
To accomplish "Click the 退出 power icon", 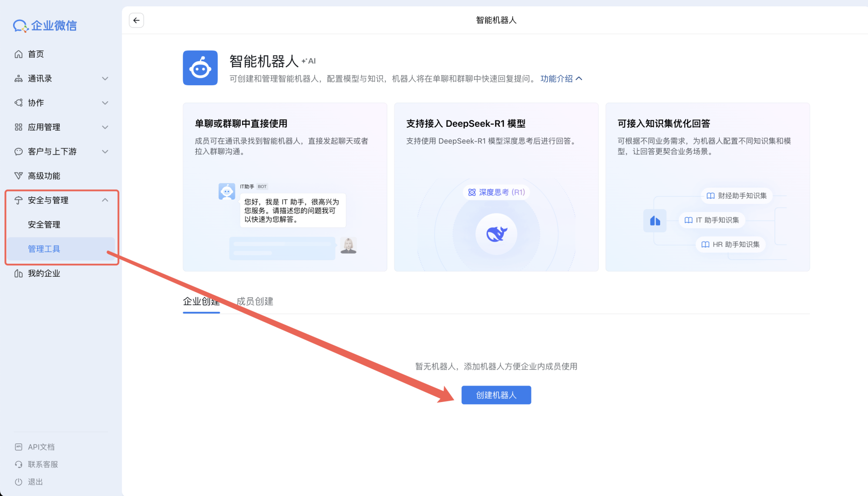I will pos(18,482).
